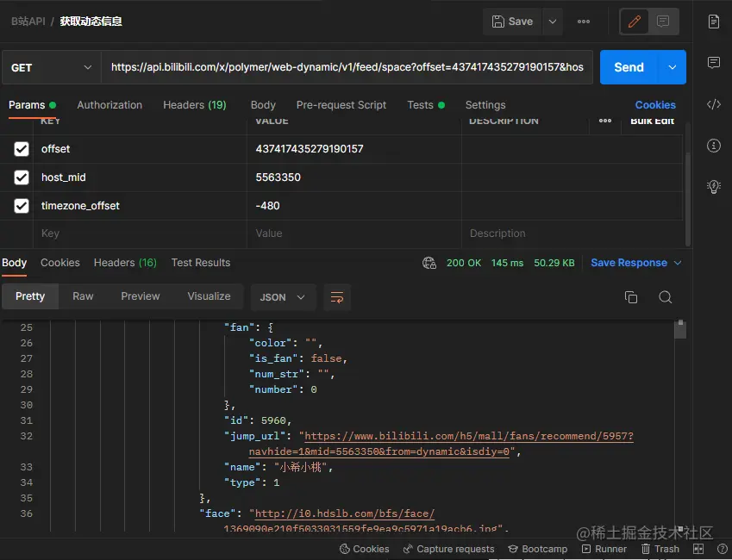The image size is (732, 560).
Task: Switch to the Authorization tab
Action: (109, 105)
